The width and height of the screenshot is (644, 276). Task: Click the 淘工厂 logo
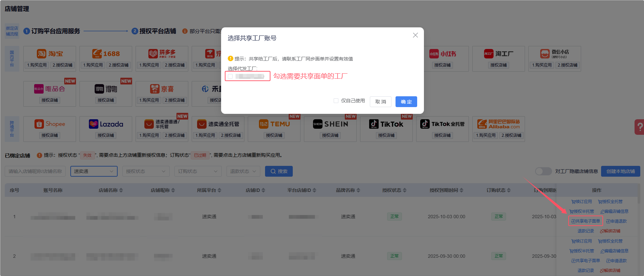click(499, 54)
